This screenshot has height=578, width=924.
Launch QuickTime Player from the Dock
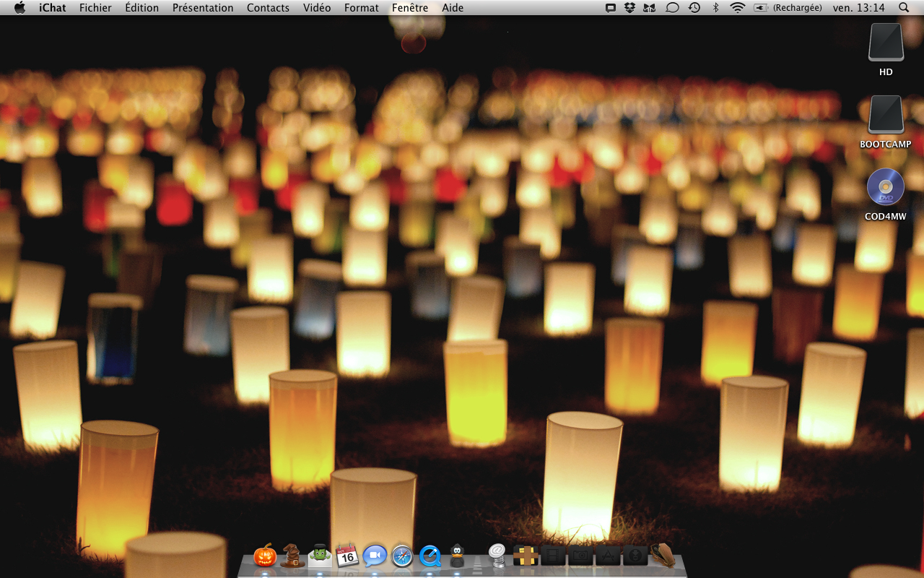[430, 556]
